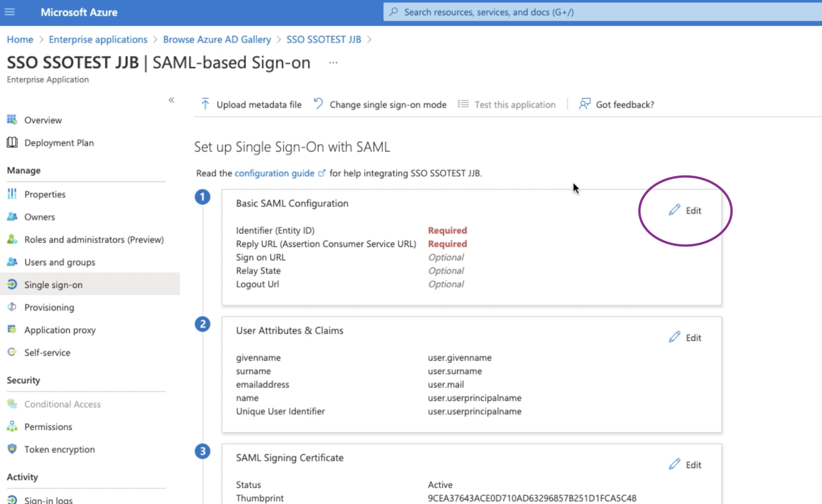Select Provisioning in the Manage menu
This screenshot has height=504, width=822.
[49, 307]
